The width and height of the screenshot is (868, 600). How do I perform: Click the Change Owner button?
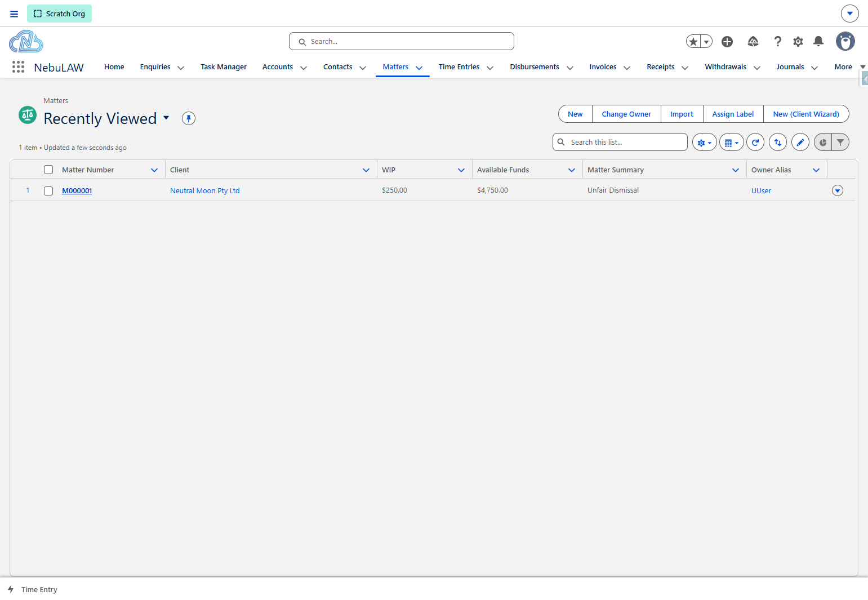click(626, 114)
